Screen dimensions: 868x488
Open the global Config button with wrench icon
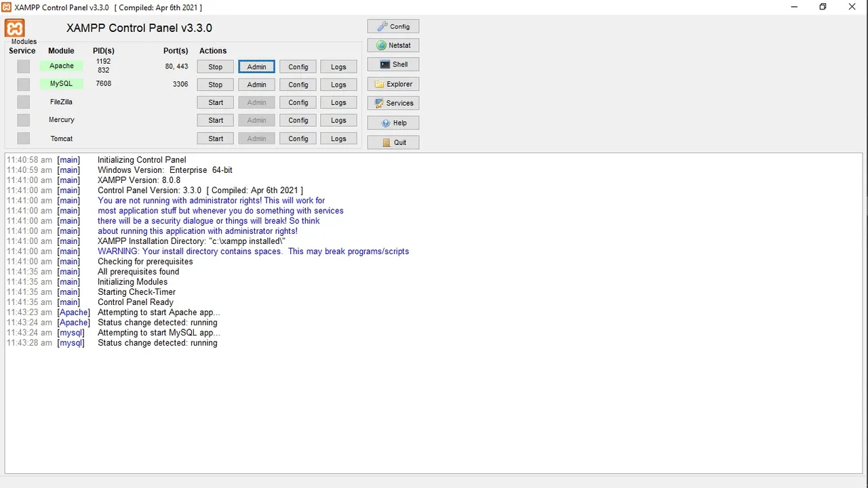pyautogui.click(x=393, y=26)
